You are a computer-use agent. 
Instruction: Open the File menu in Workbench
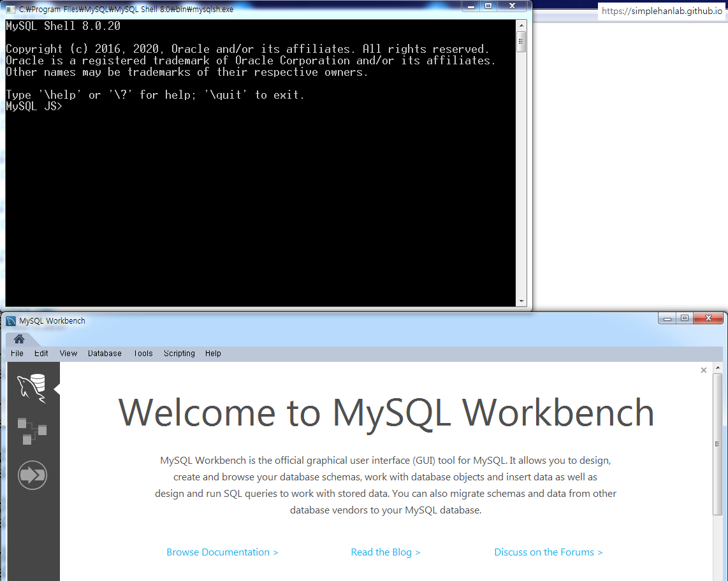[17, 353]
